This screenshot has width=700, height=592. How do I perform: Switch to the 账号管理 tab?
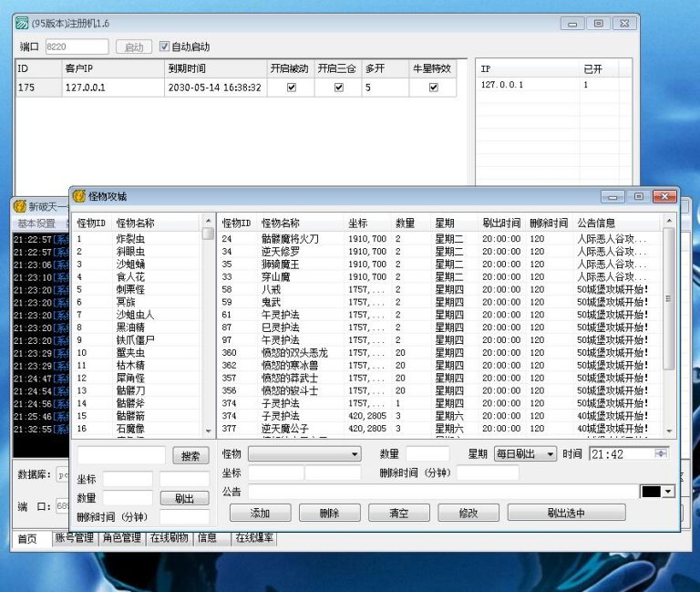coord(73,538)
